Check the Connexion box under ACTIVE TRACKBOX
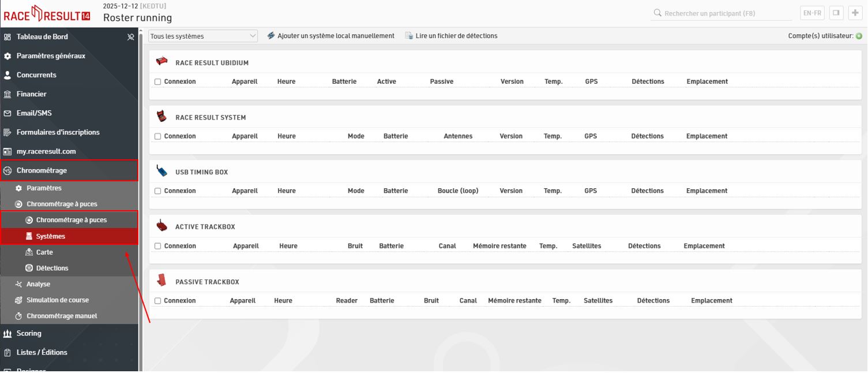 click(157, 247)
